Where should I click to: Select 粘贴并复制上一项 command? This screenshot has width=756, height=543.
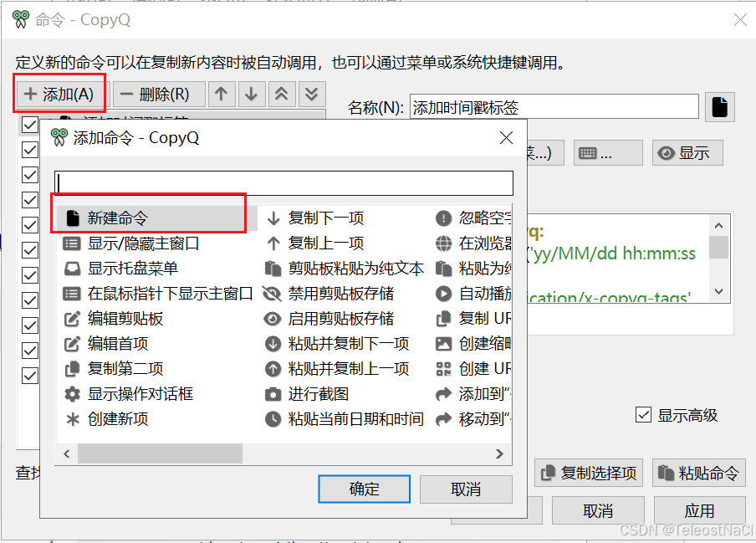point(337,368)
